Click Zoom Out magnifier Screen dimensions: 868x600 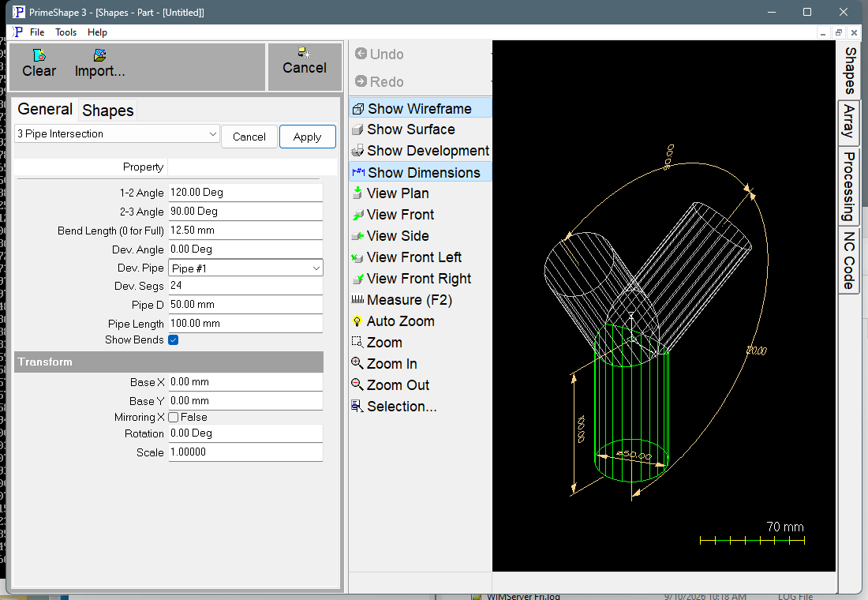[x=357, y=384]
